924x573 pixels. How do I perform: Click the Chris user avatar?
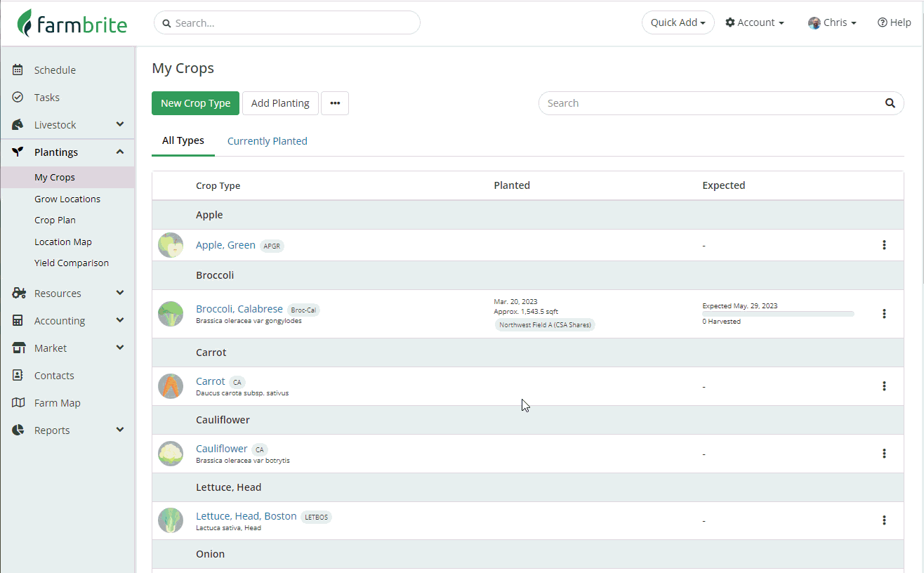click(x=814, y=22)
